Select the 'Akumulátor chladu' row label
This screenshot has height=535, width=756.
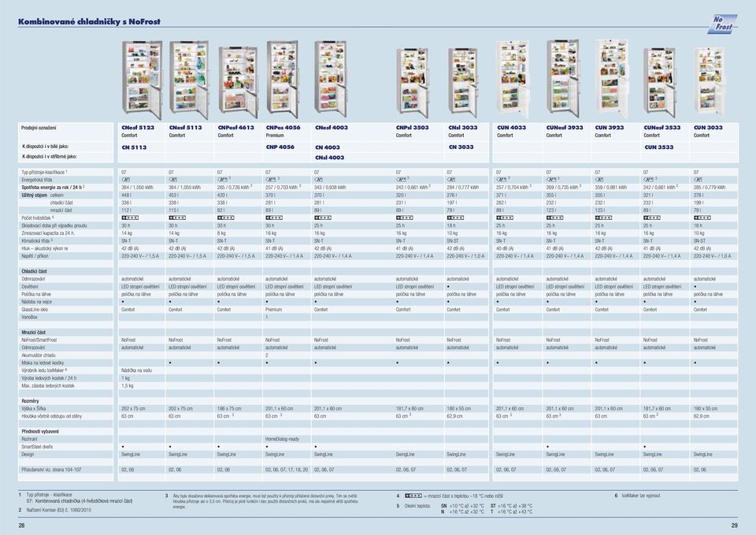38,355
